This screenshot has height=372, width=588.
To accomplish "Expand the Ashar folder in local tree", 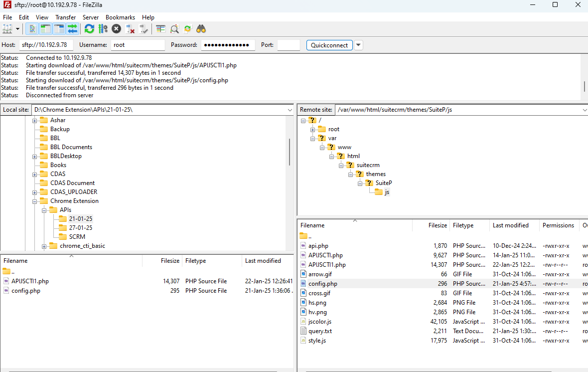I will [x=34, y=120].
